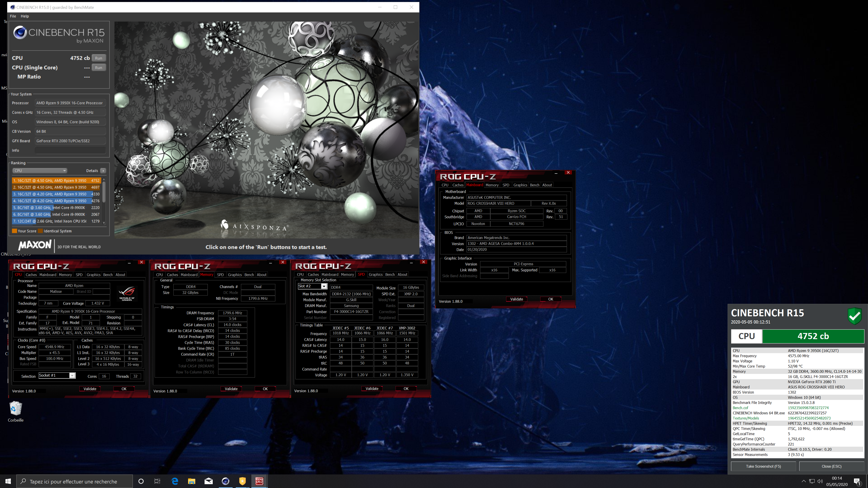Click Close (ESC) in BenchMate panel
This screenshot has width=868, height=488.
tap(831, 467)
